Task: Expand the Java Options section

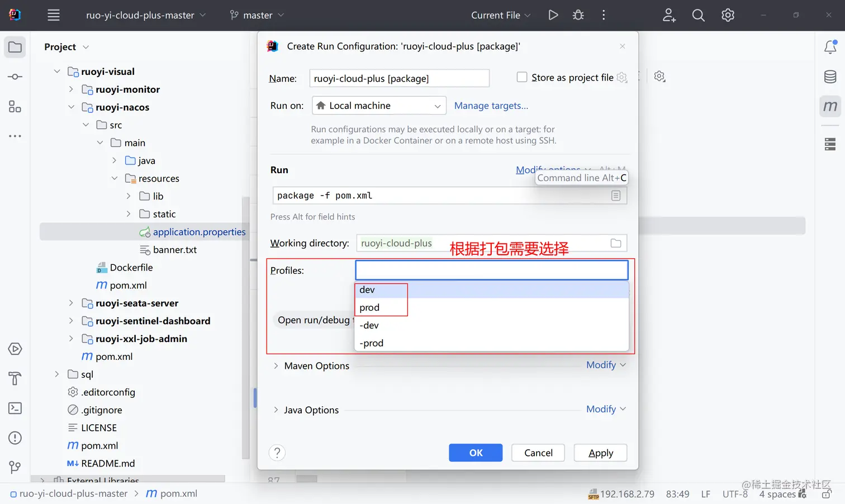Action: 276,410
